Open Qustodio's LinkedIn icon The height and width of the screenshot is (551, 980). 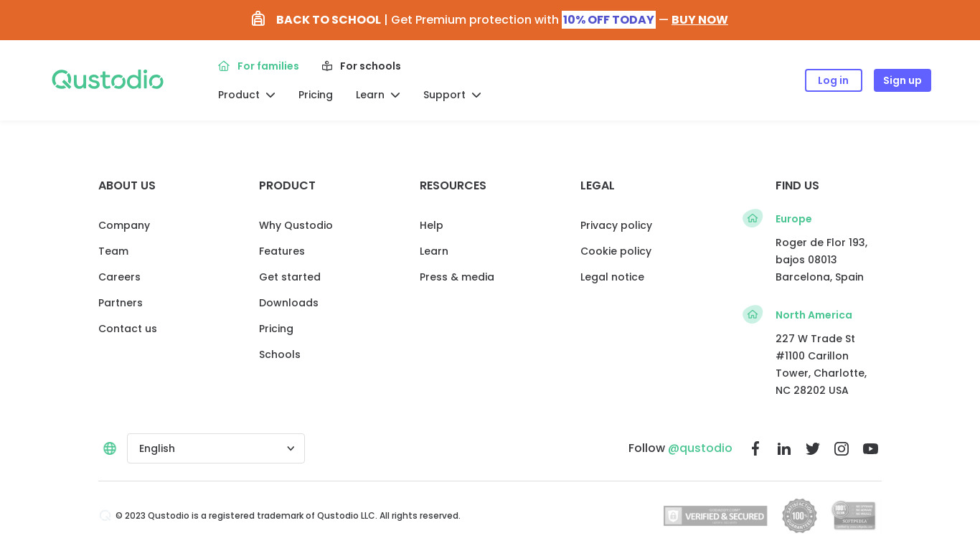(784, 448)
